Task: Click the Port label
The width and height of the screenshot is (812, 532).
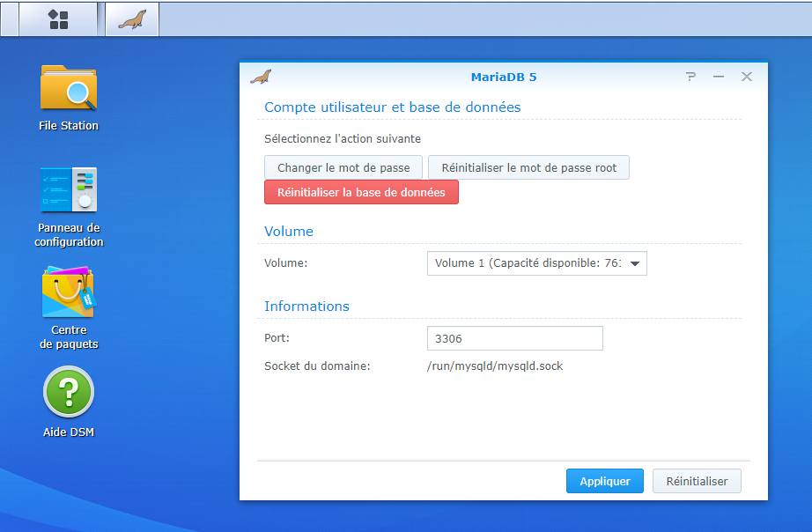Action: coord(277,337)
